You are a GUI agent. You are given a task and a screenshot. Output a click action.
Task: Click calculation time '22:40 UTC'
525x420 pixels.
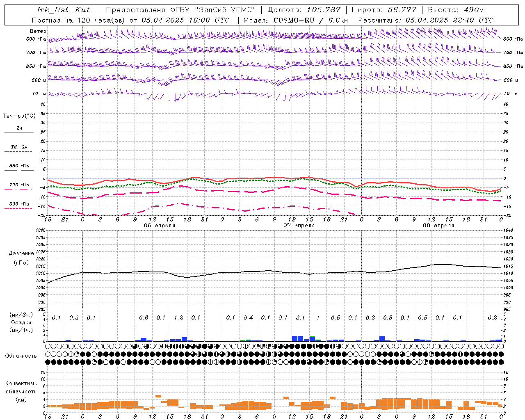(x=473, y=20)
